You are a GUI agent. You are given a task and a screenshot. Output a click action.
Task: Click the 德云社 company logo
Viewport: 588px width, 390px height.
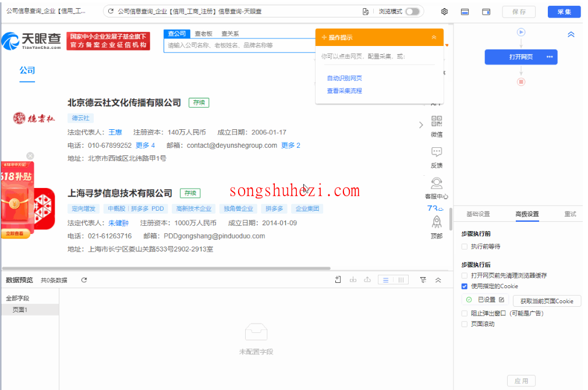click(x=34, y=119)
